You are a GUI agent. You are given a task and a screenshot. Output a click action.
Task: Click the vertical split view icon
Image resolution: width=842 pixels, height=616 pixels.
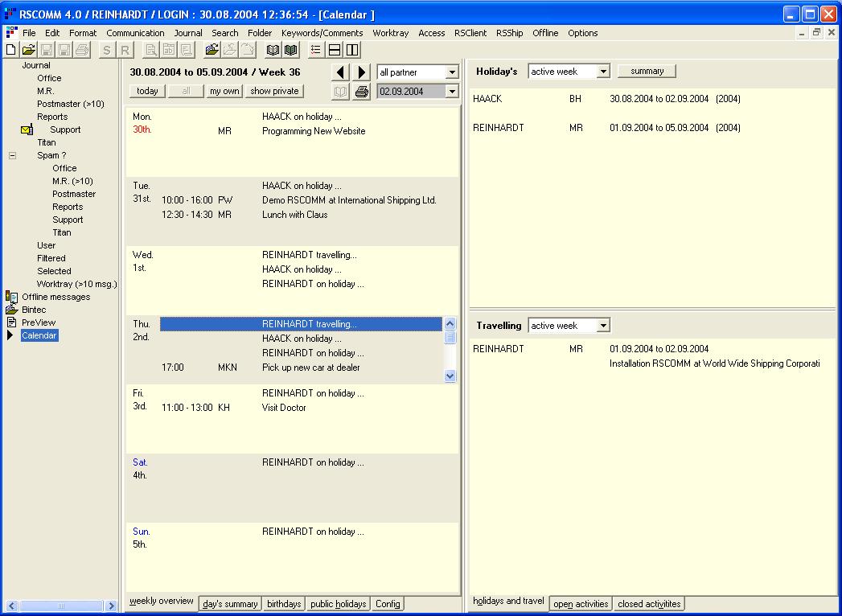352,50
